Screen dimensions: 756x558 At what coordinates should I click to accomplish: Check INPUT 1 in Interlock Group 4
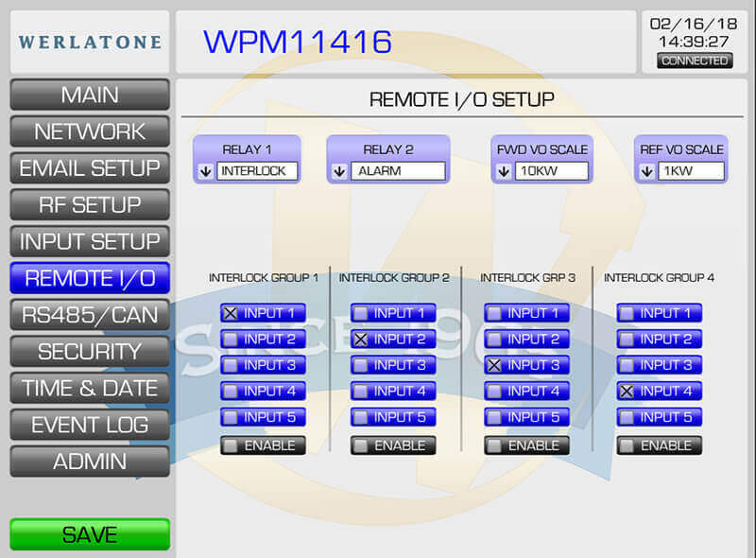click(x=627, y=313)
